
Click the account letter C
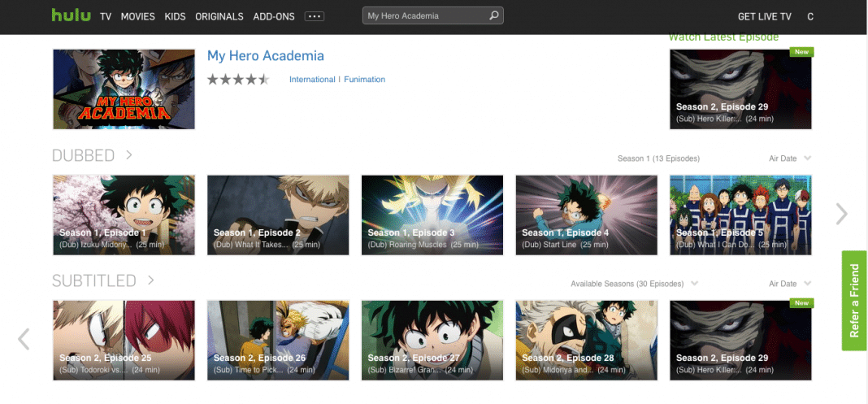click(809, 16)
